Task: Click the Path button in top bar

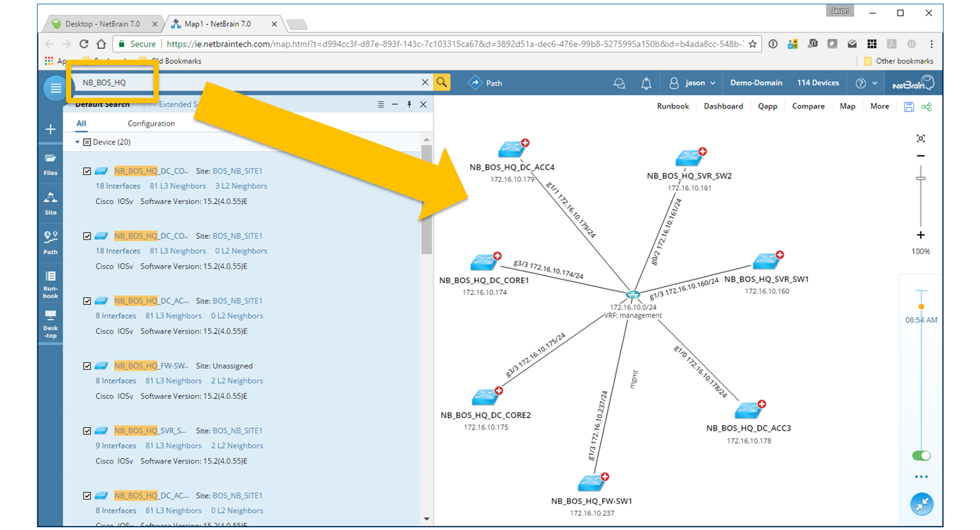Action: 485,83
